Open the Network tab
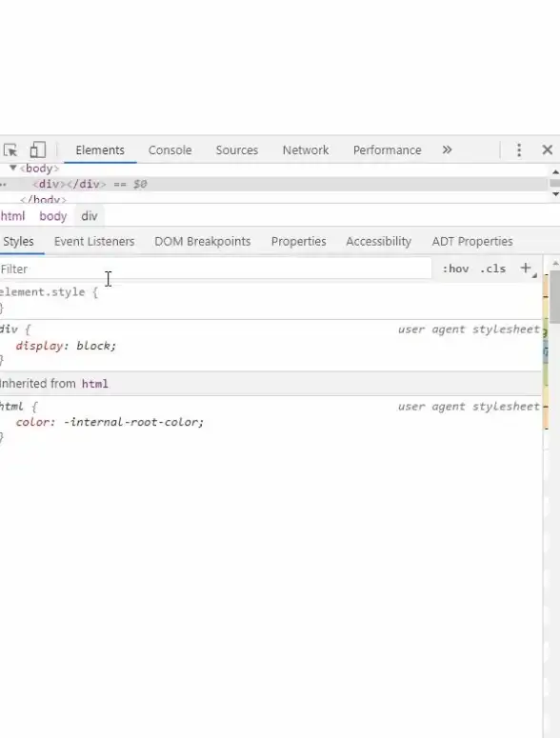 [x=306, y=150]
